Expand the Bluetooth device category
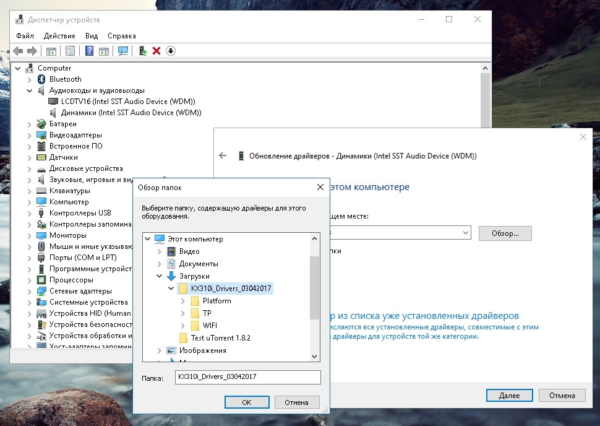The height and width of the screenshot is (426, 600). [30, 79]
